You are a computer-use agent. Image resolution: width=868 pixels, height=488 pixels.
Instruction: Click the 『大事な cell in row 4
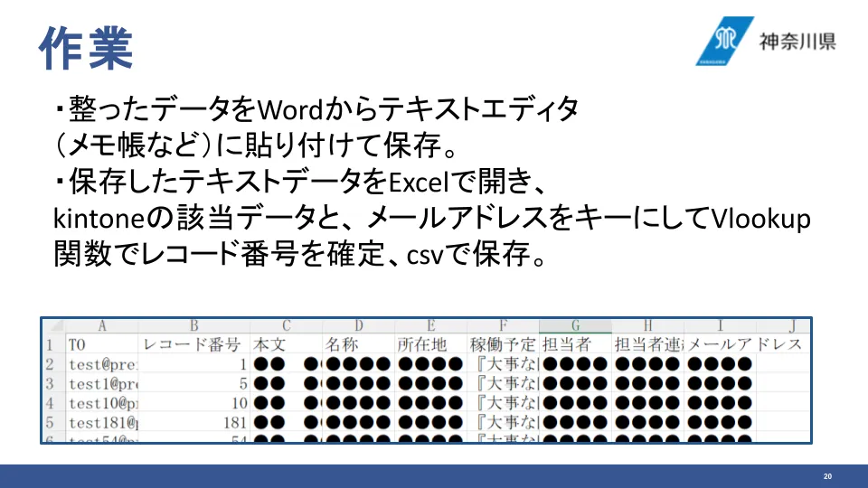point(503,403)
